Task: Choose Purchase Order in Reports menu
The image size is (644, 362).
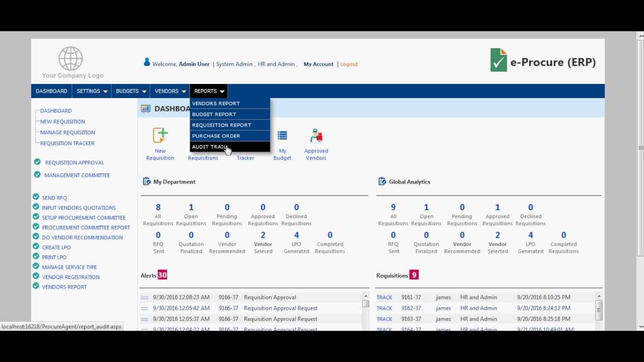Action: tap(216, 136)
